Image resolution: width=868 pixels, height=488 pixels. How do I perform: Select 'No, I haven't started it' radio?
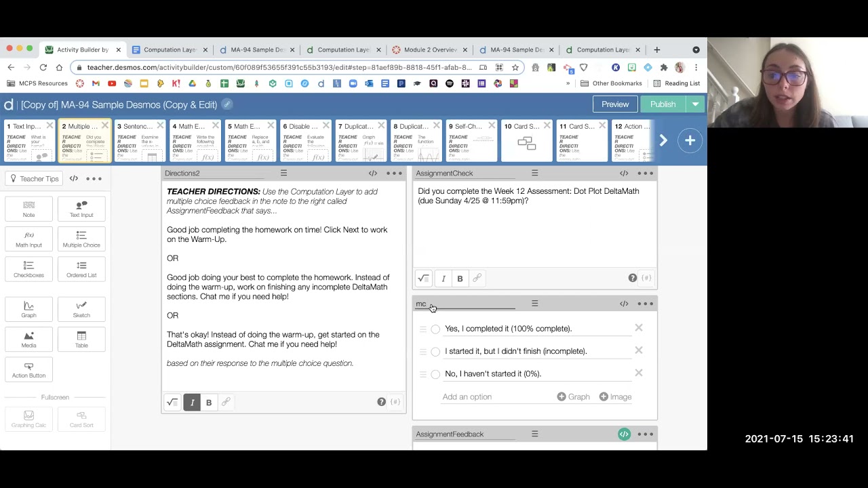click(x=435, y=374)
